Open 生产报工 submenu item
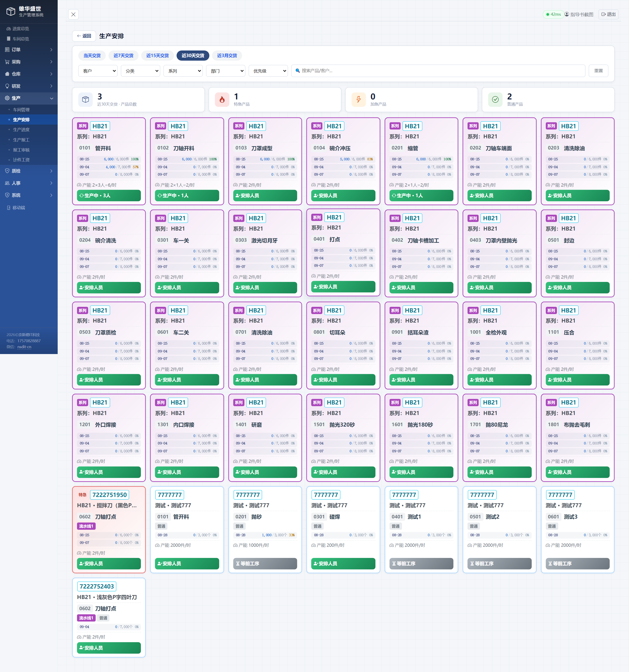Image resolution: width=629 pixels, height=672 pixels. 29,140
